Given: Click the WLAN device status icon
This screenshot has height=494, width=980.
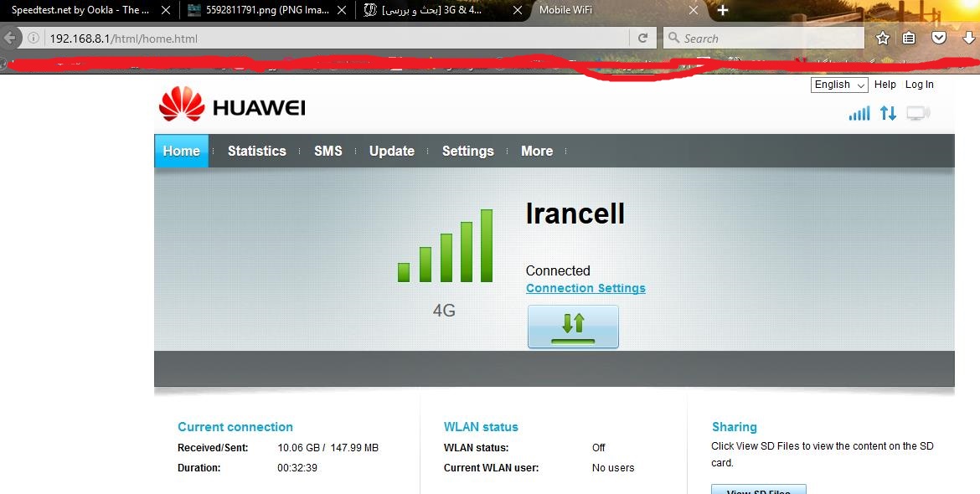Looking at the screenshot, I should (918, 113).
